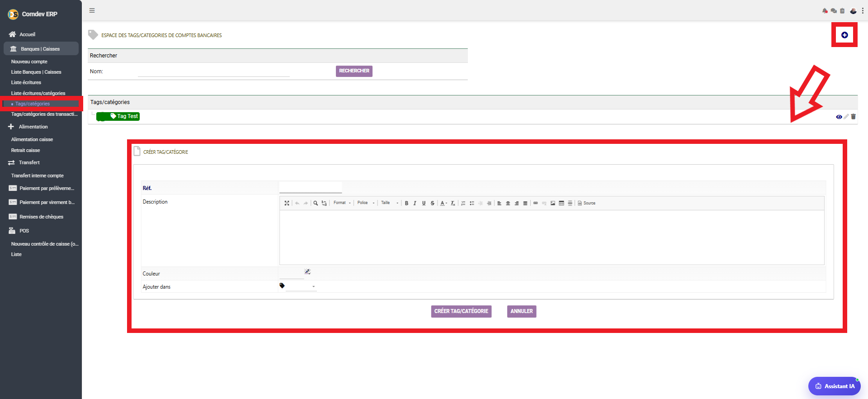View the Tag Test entry with eye icon
The width and height of the screenshot is (868, 399).
(839, 117)
